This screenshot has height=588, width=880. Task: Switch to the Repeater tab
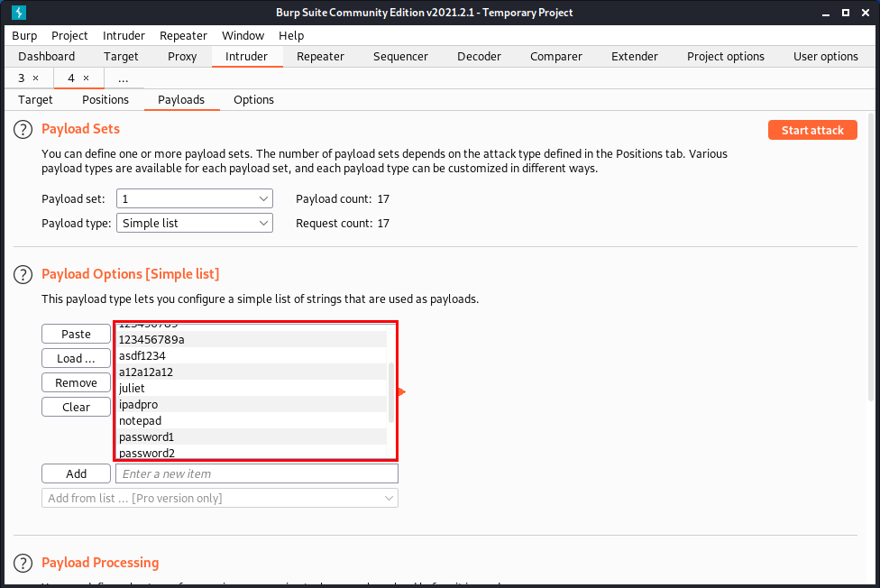pos(320,56)
